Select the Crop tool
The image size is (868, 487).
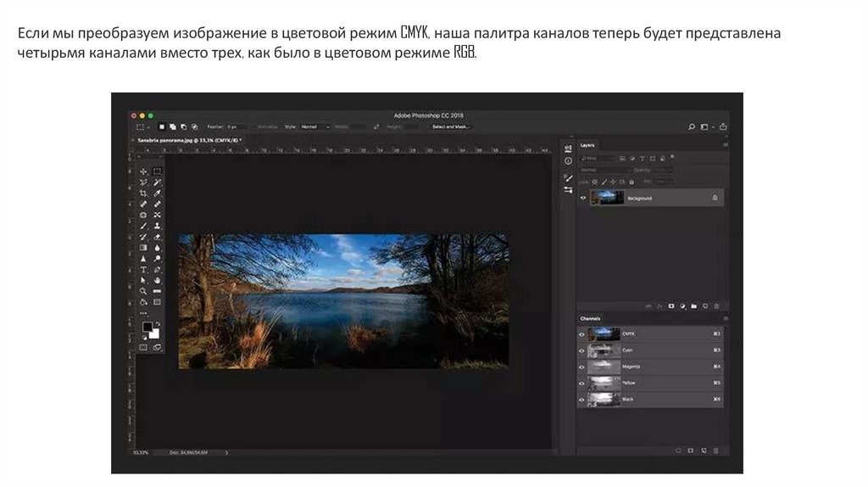(143, 193)
